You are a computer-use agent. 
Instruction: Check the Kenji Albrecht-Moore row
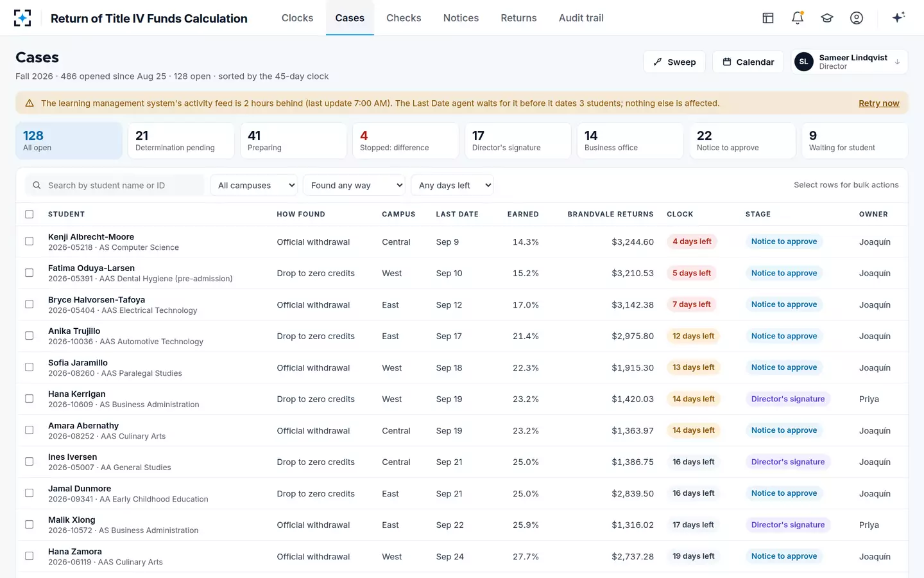point(29,241)
